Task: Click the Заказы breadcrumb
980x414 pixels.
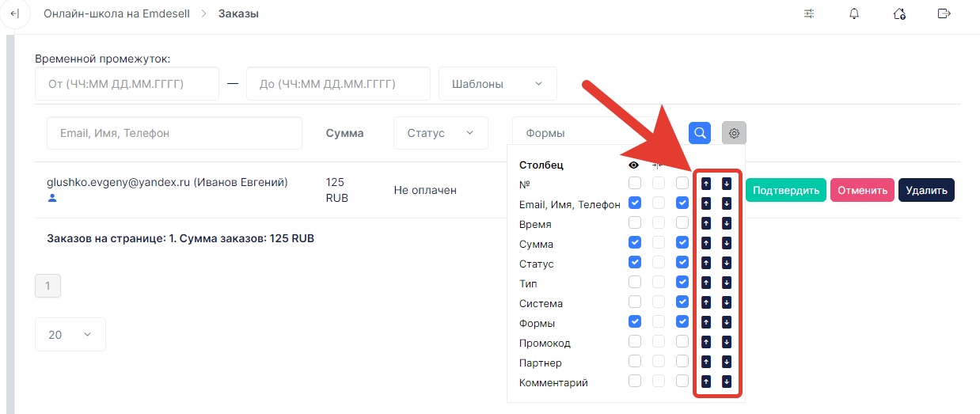Action: [238, 13]
